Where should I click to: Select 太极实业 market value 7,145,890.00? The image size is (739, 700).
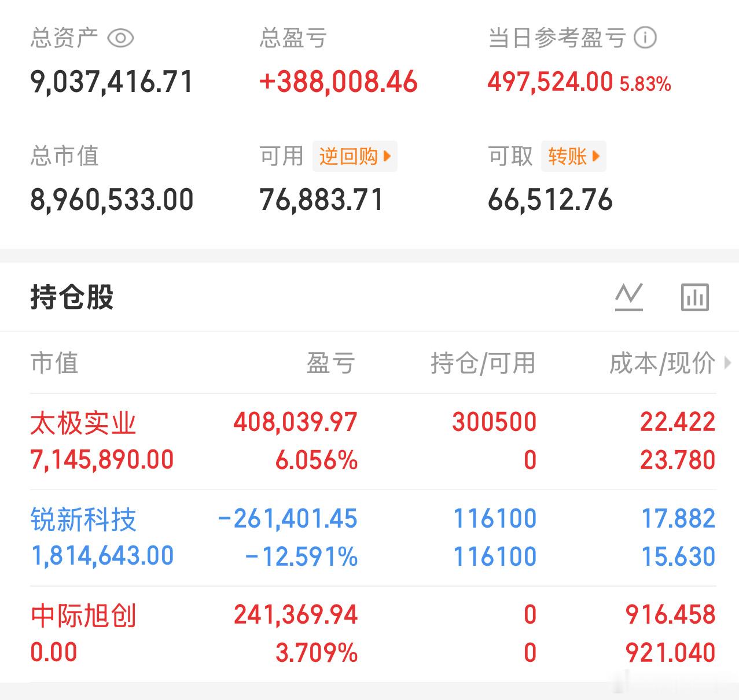click(x=102, y=460)
